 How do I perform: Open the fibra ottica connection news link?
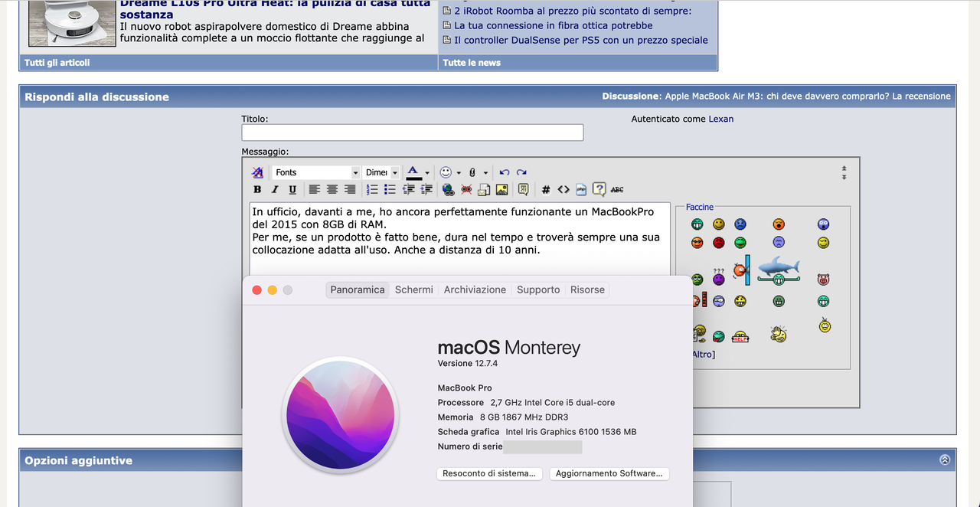pos(554,25)
